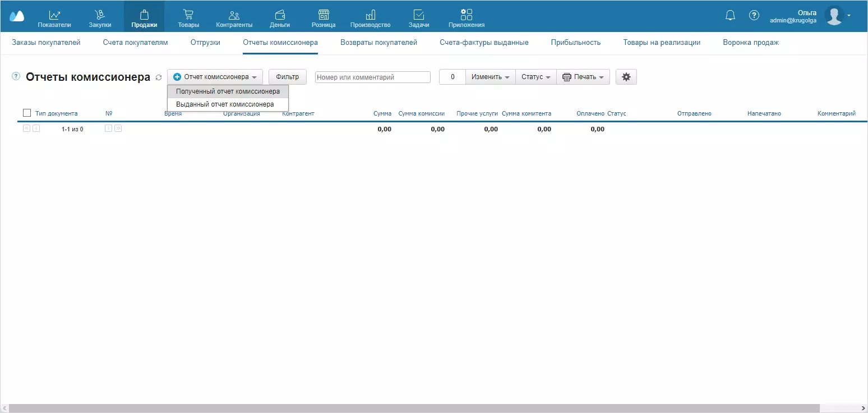Switch to Прибыльность tab
Viewport: 868px width, 413px height.
576,43
